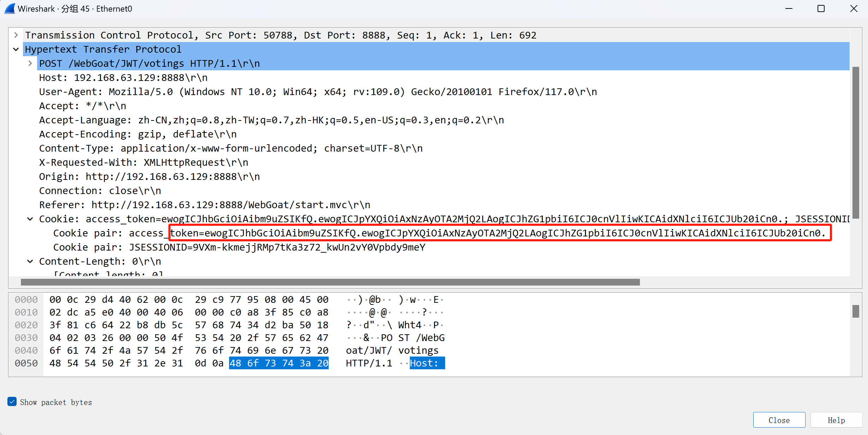This screenshot has width=868, height=435.
Task: Click the Wireshark shark fin icon
Action: (10, 8)
